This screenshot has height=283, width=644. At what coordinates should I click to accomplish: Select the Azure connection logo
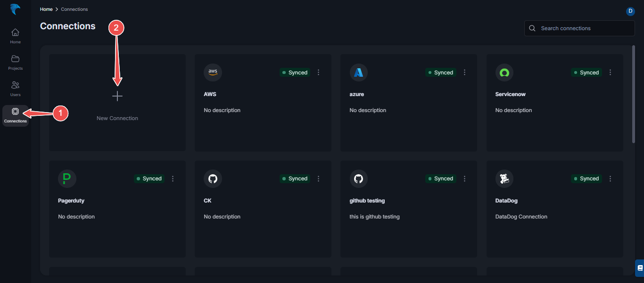pos(358,72)
